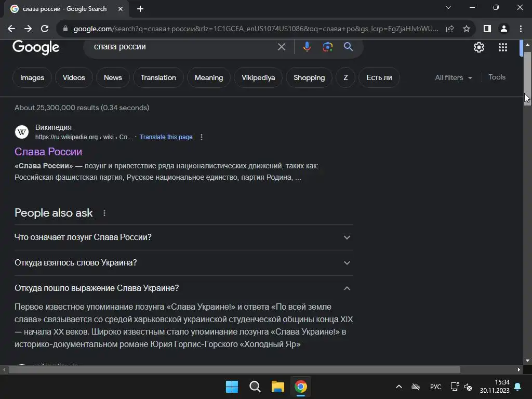Apply the Meaning filter chip
Image resolution: width=532 pixels, height=399 pixels.
pyautogui.click(x=209, y=78)
